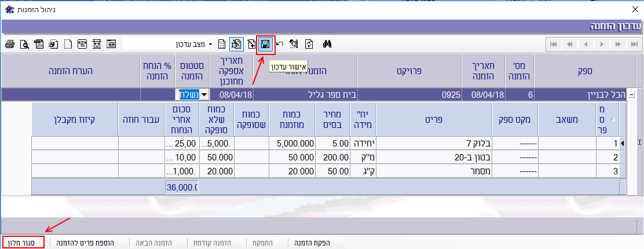Select the בטון ב-20 item cell
The height and width of the screenshot is (249, 644).
point(434,157)
